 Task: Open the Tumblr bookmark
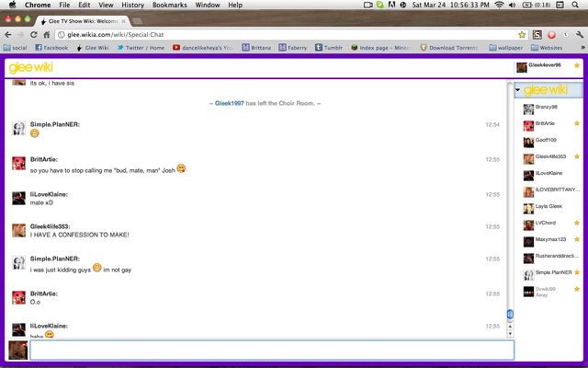(x=329, y=48)
